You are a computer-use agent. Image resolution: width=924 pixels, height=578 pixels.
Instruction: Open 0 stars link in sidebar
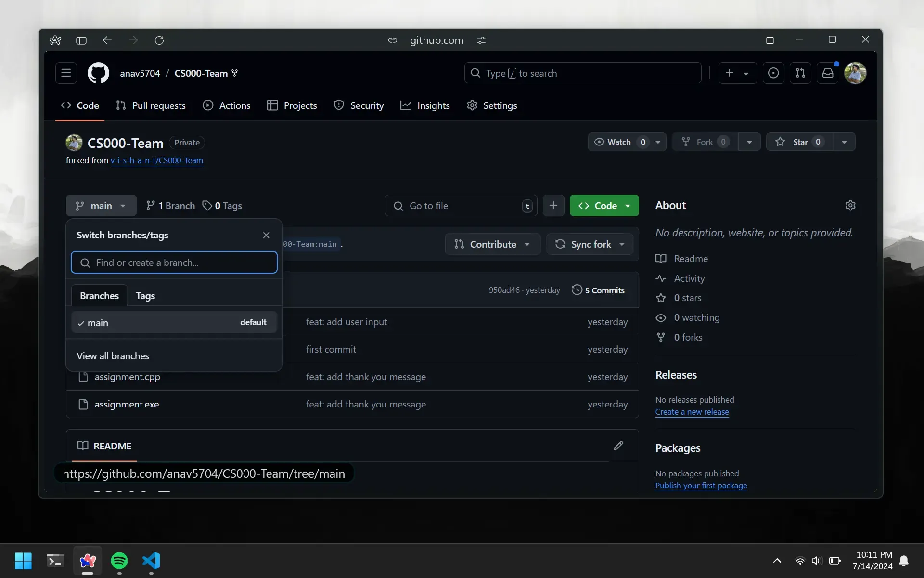679,298
